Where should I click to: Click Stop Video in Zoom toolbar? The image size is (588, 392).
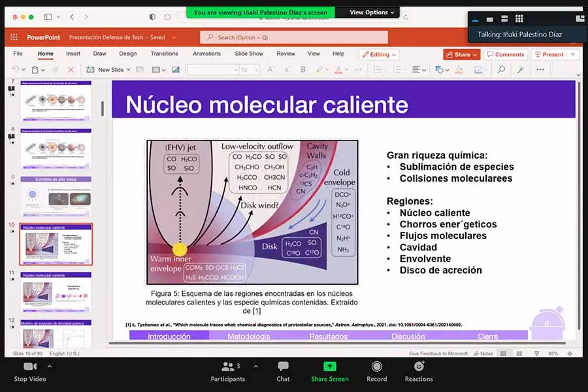(x=30, y=372)
